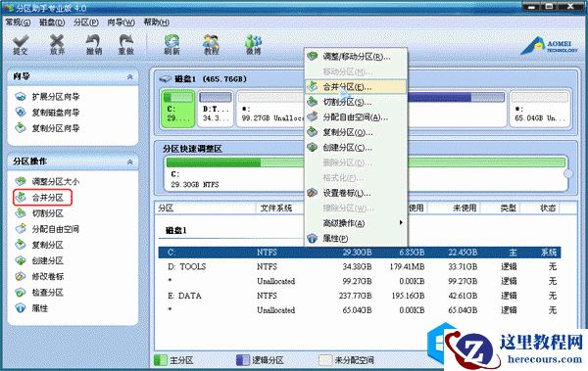Open the 帮助(H) menu
This screenshot has width=588, height=371.
click(157, 23)
